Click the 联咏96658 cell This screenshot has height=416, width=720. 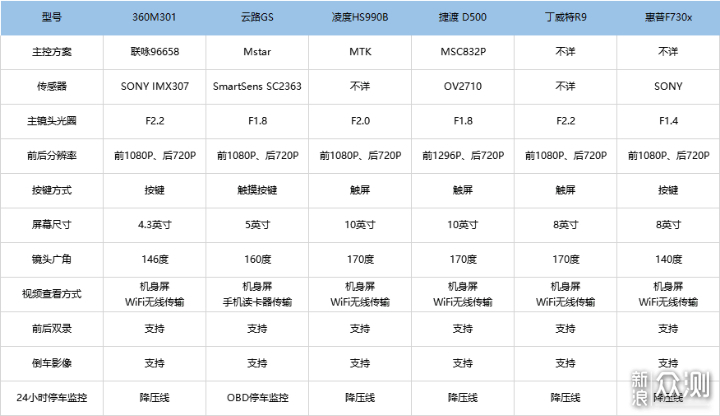(x=154, y=52)
